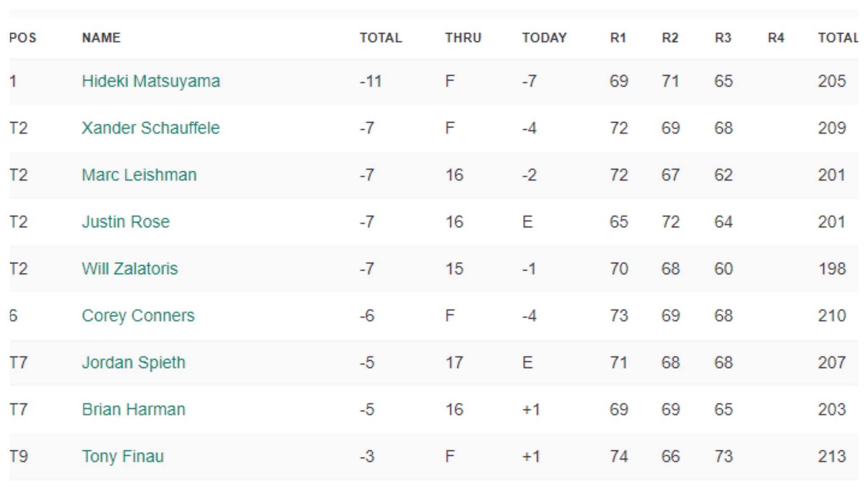Click the R4 column header
The height and width of the screenshot is (490, 868).
point(776,38)
